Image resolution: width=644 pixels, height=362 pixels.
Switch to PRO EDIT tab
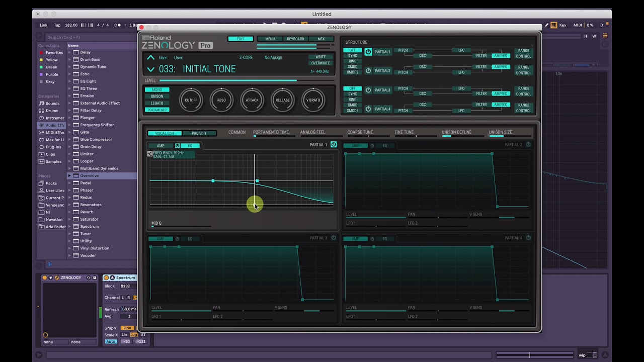coord(199,133)
